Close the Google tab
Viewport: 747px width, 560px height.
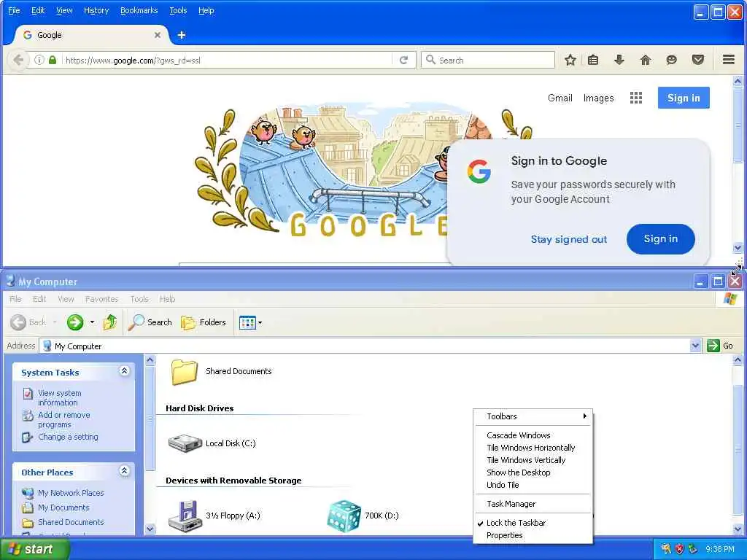158,35
